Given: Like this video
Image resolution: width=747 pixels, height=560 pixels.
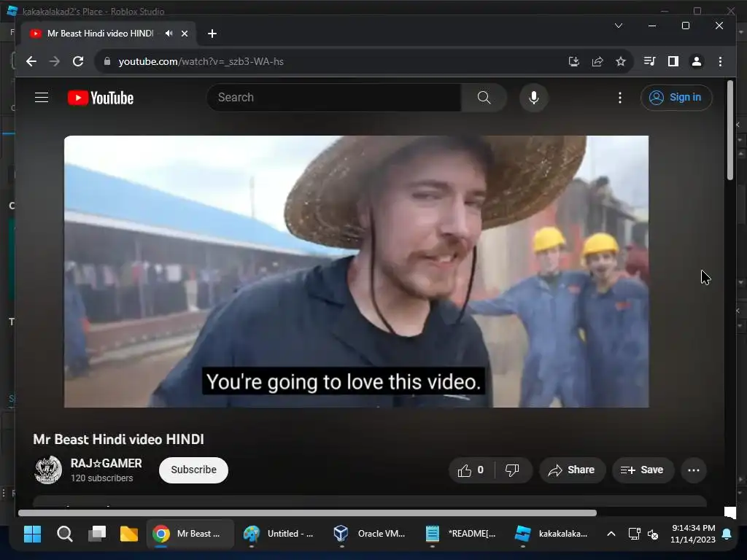Looking at the screenshot, I should pyautogui.click(x=471, y=470).
